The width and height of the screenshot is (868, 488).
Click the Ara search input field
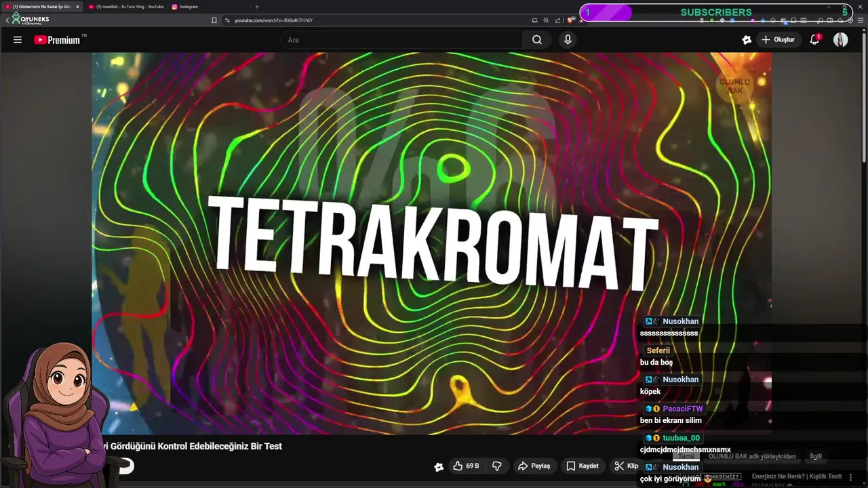pos(402,40)
